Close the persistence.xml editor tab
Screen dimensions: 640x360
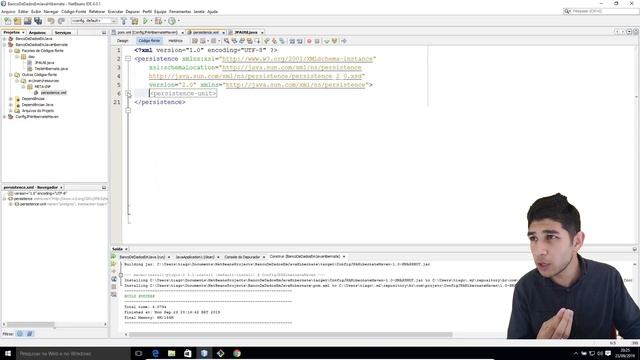223,33
